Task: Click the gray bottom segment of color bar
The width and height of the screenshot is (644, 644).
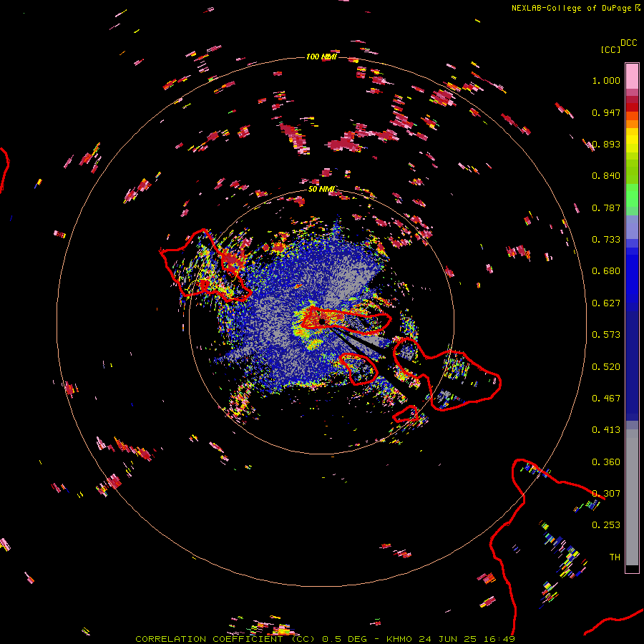Action: pos(632,497)
